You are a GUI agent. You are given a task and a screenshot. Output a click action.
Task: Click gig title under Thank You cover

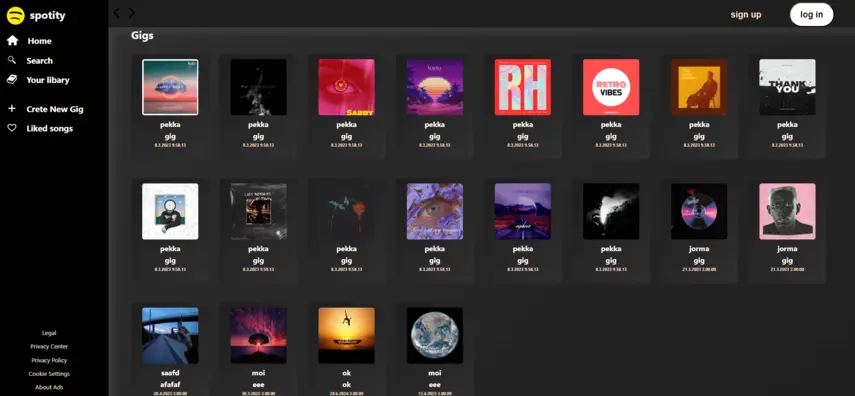787,136
